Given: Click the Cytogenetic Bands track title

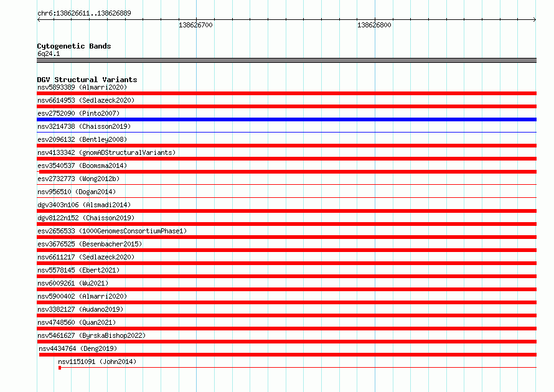Looking at the screenshot, I should (x=74, y=46).
